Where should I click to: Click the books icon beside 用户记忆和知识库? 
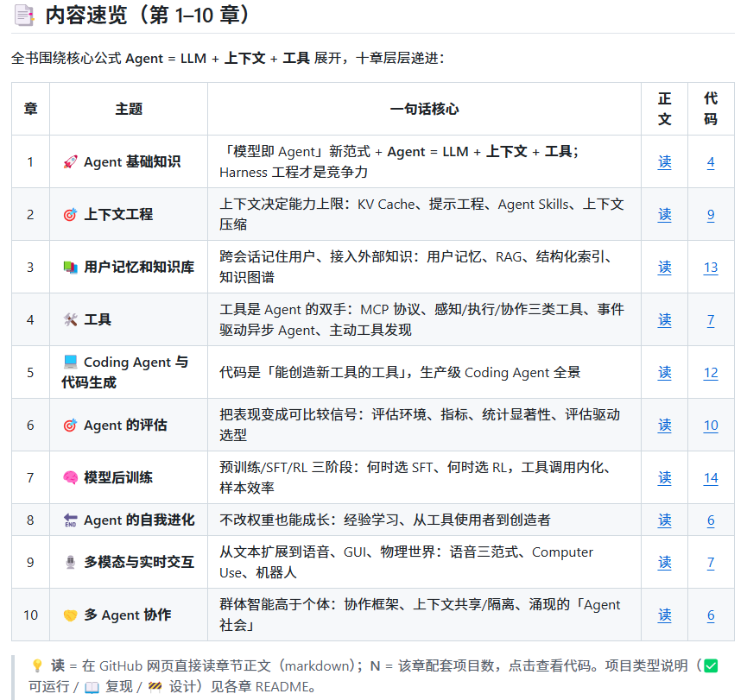tap(71, 268)
